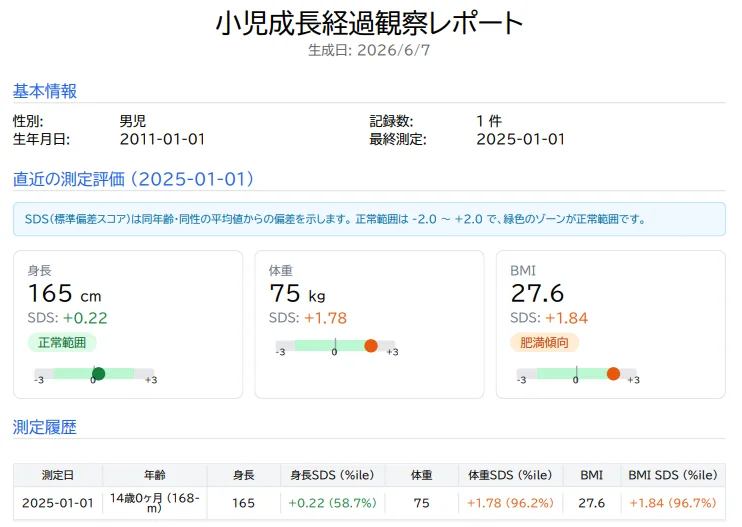Click the generation date 生成日: 2026/6/7
The height and width of the screenshot is (527, 742).
[x=369, y=50]
